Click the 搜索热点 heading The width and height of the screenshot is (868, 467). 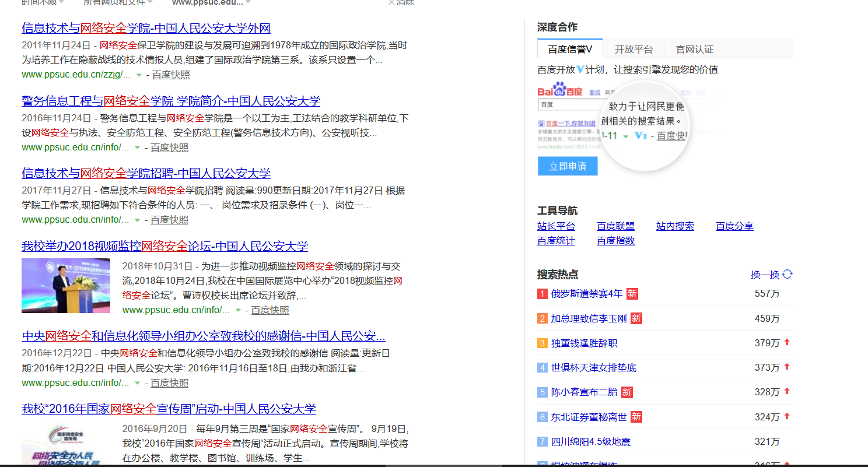[x=558, y=275]
